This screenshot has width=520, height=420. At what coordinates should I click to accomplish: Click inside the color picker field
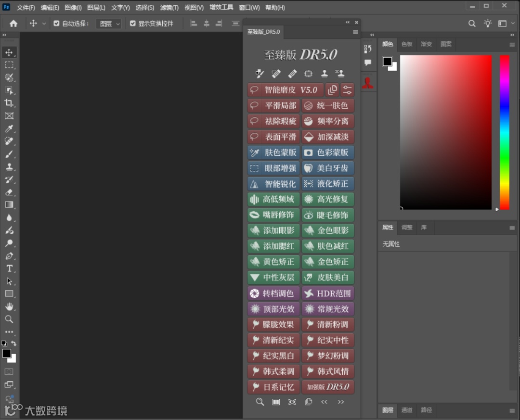coord(446,132)
